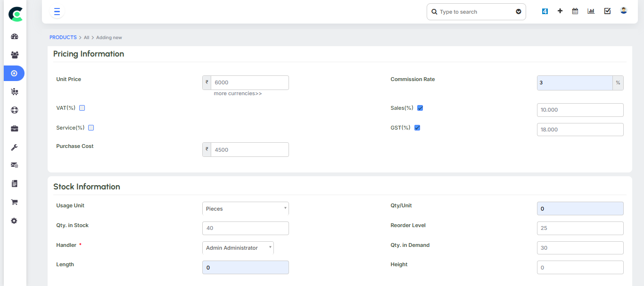Click the plus quick-create icon

(560, 11)
